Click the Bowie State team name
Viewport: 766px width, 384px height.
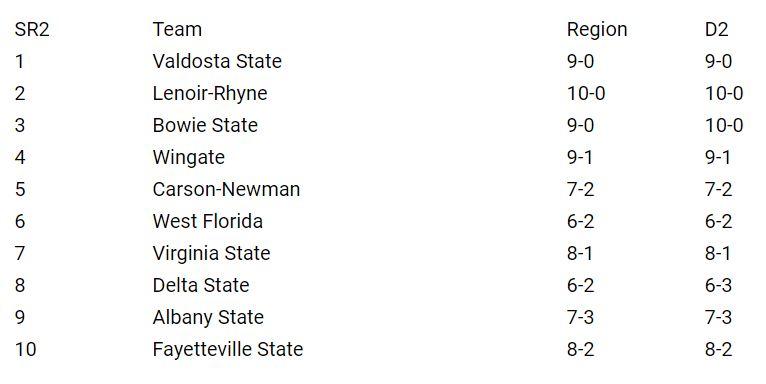205,126
